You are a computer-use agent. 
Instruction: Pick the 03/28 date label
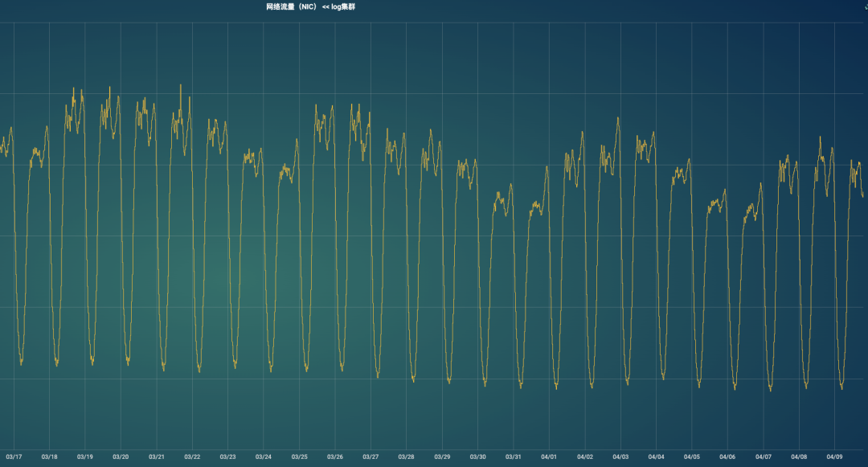click(407, 457)
